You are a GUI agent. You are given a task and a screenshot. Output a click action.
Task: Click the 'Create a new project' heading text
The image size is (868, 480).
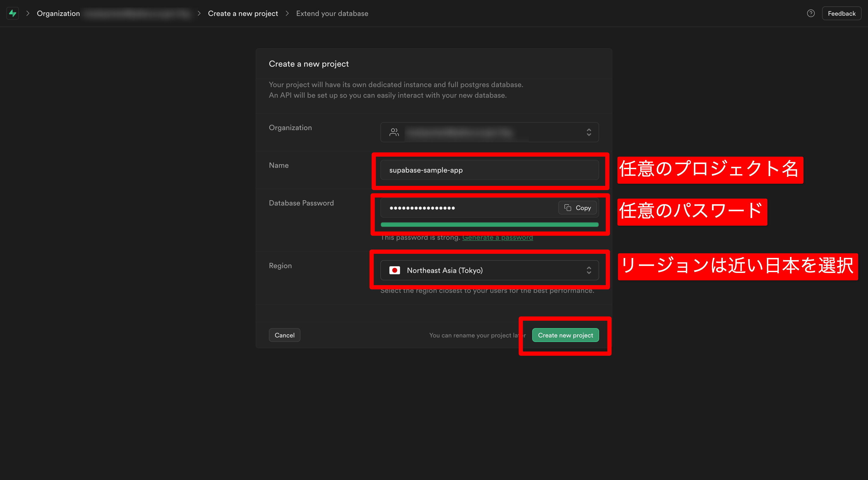309,64
